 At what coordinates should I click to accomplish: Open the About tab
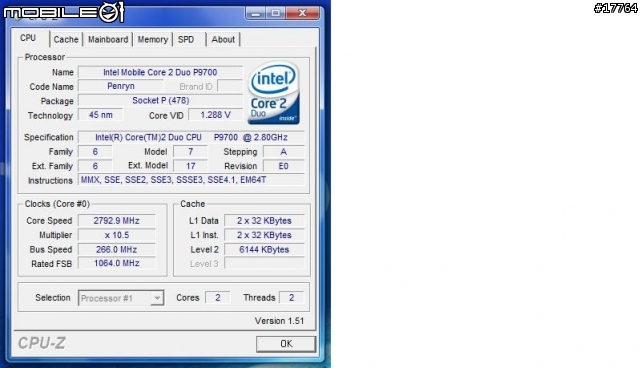(x=223, y=40)
